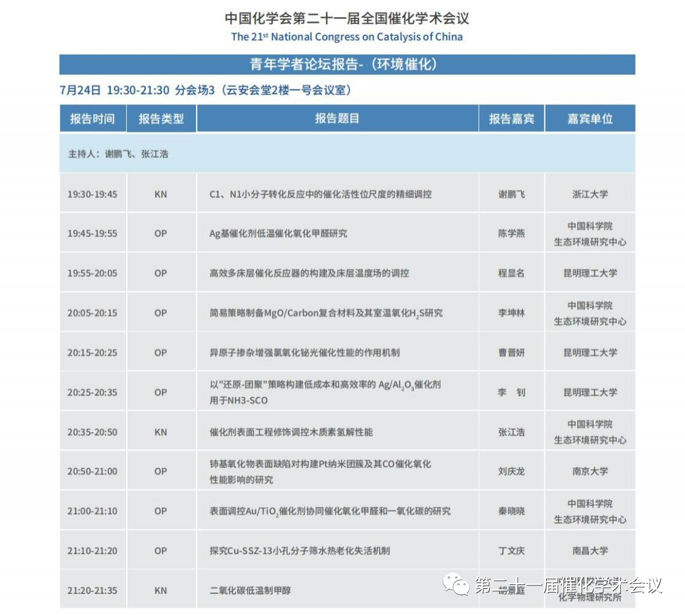
Task: Click the "报告类型" column header
Action: [161, 119]
